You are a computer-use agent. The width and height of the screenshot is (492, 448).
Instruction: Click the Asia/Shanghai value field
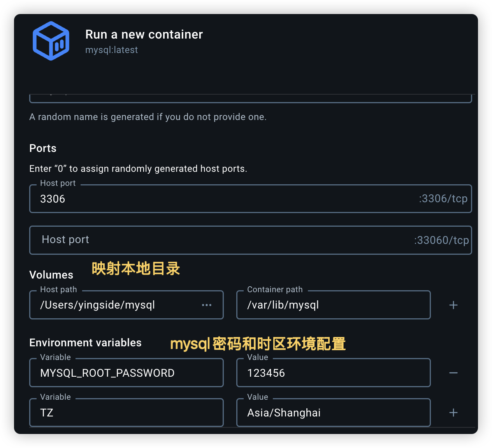tap(333, 413)
